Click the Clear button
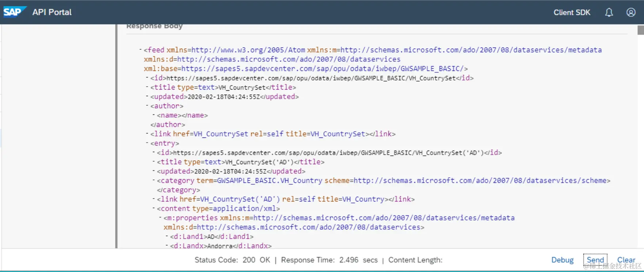Screen dimensions: 644x272 tap(626, 260)
